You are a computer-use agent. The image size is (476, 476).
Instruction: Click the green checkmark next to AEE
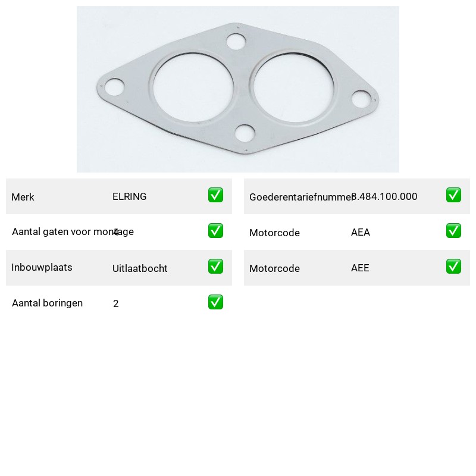pos(453,266)
